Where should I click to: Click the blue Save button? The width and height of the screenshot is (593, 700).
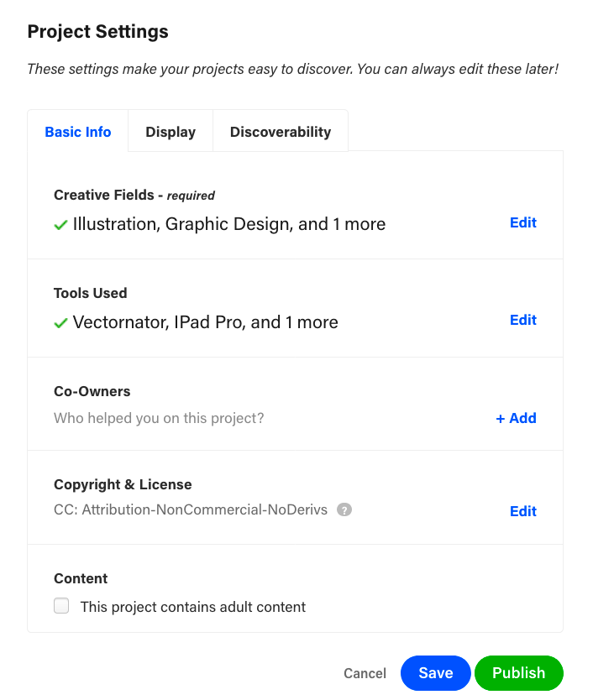click(x=436, y=673)
